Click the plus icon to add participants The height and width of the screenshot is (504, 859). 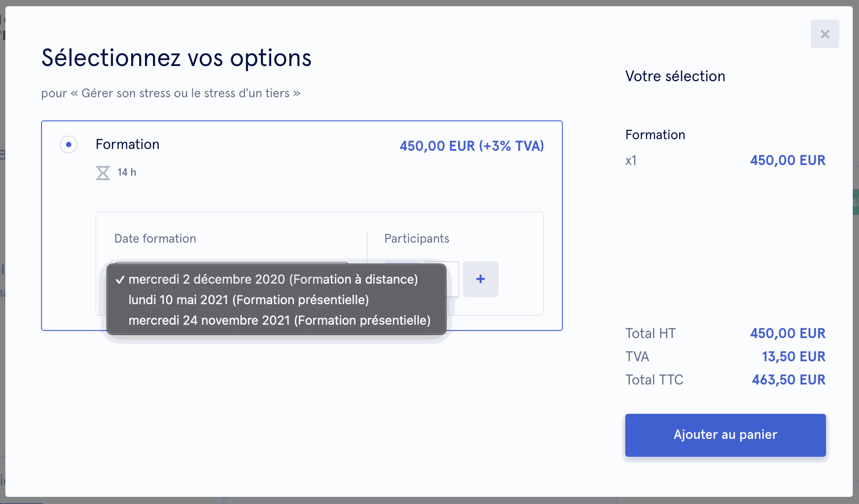tap(480, 279)
